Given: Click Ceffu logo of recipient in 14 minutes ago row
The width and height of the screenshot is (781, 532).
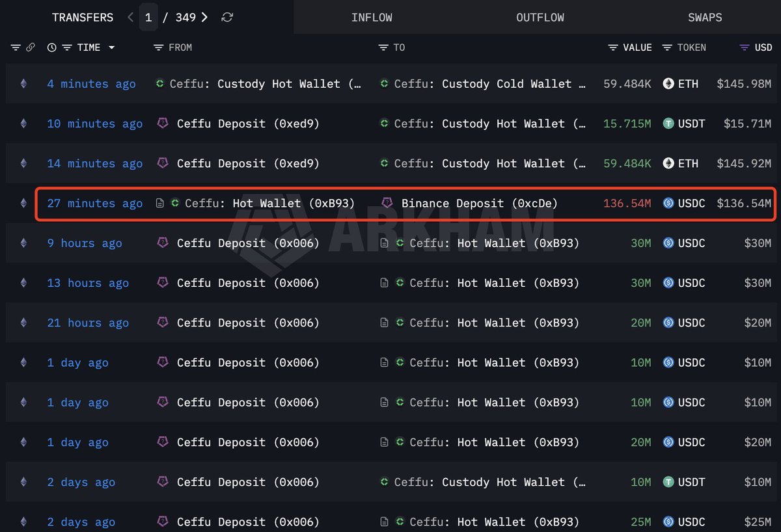Looking at the screenshot, I should coord(385,163).
